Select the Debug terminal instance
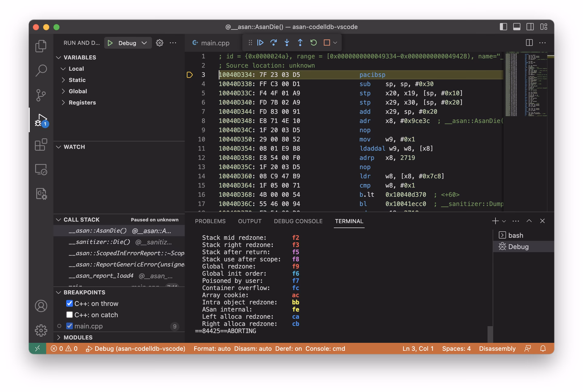The width and height of the screenshot is (583, 392). point(523,246)
